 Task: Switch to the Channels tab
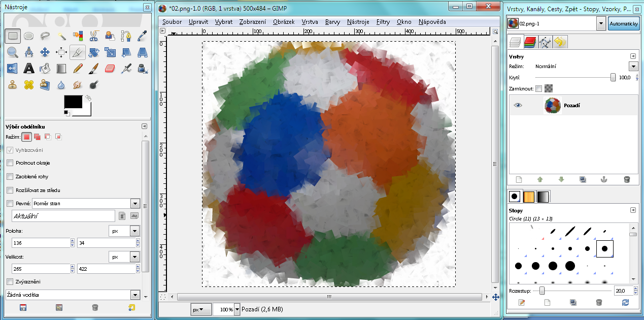pos(530,42)
